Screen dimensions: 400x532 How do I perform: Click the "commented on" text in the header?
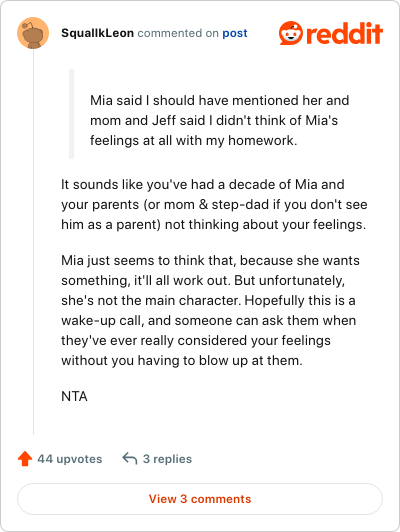178,33
